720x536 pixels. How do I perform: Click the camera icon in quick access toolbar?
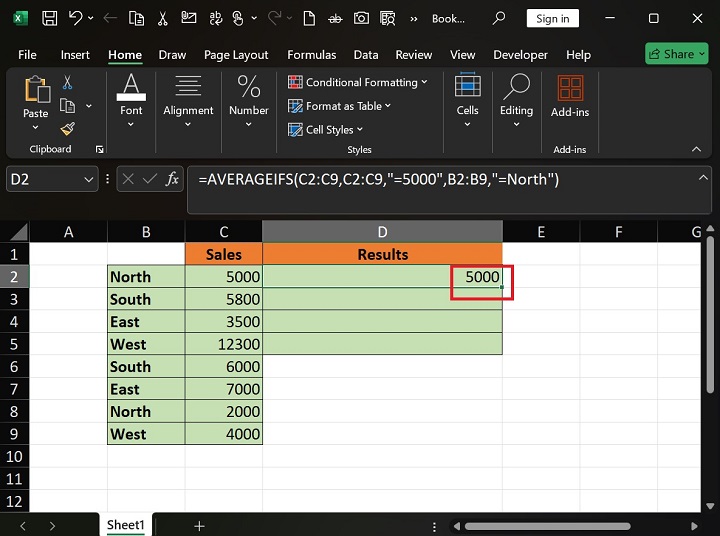tap(360, 18)
